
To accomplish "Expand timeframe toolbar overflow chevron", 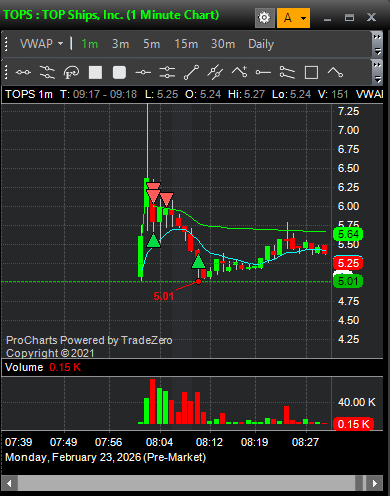I will tap(377, 37).
